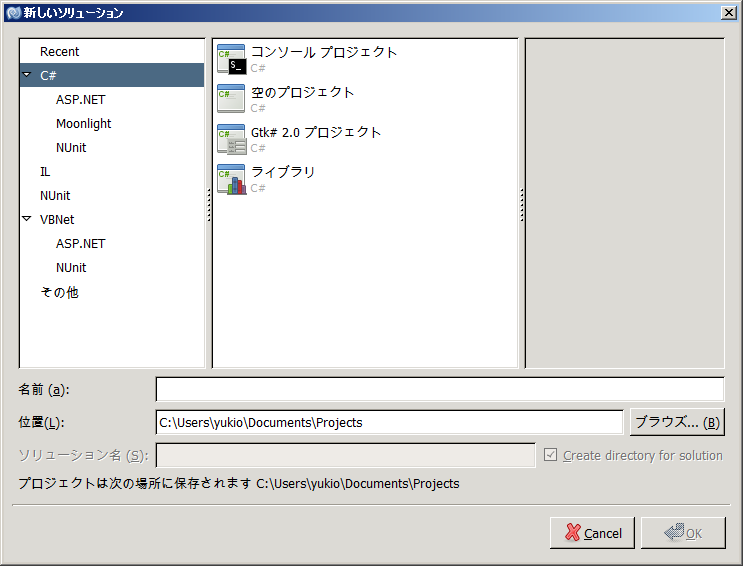Image resolution: width=743 pixels, height=566 pixels.
Task: Click the 位置 location path field
Action: (389, 422)
